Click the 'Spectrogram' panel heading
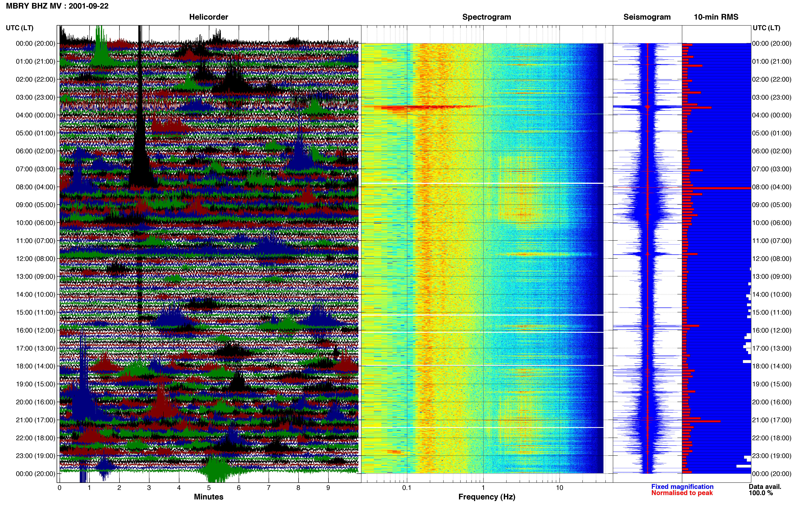 (x=487, y=17)
